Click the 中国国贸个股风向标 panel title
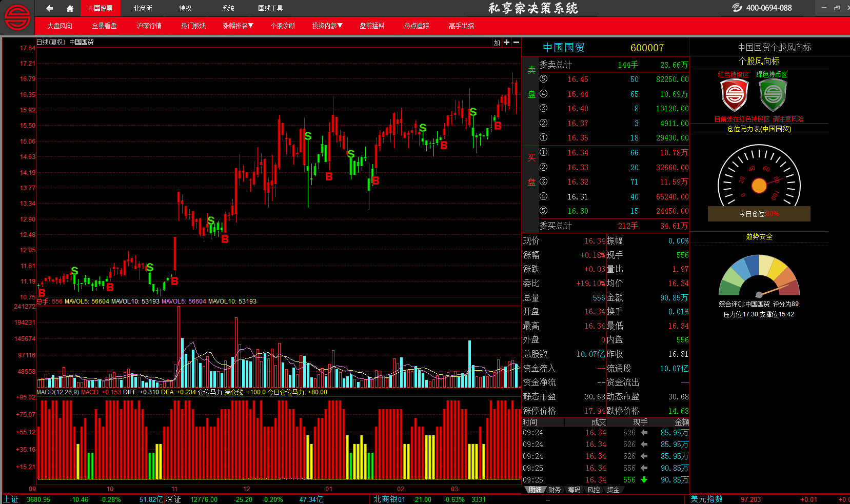 775,47
